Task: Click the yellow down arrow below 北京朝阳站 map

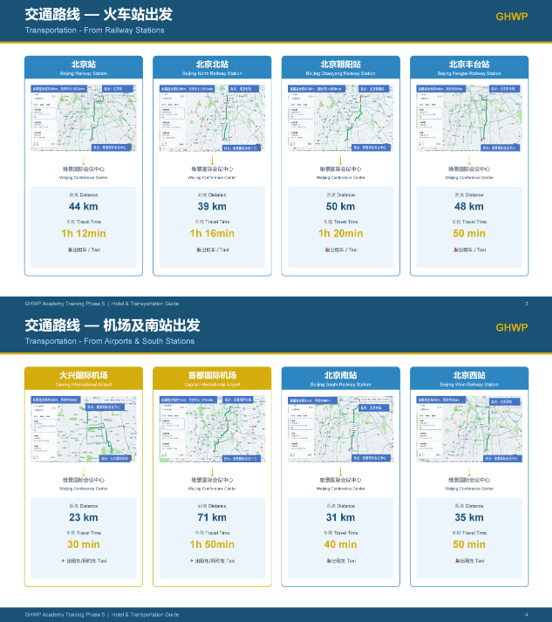Action: (341, 161)
